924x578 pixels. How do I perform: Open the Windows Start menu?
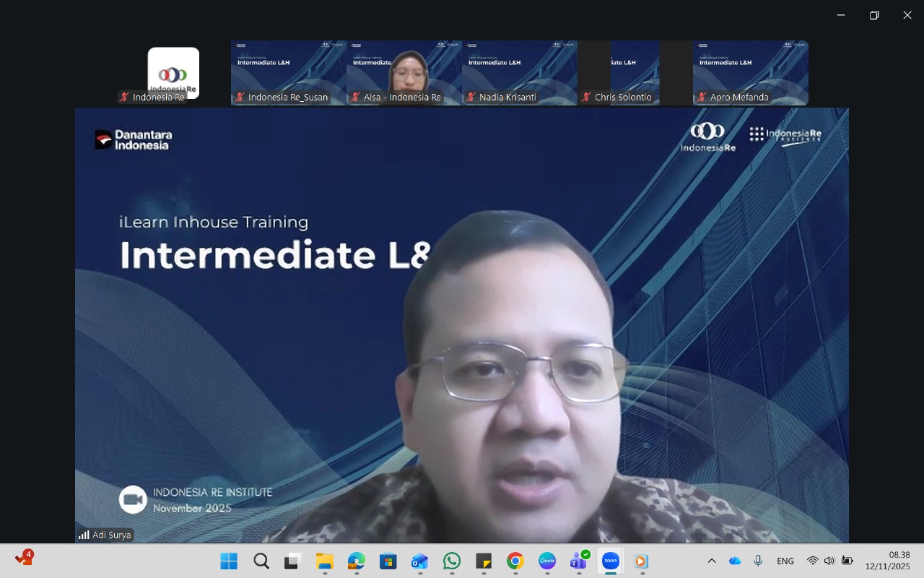(x=229, y=561)
